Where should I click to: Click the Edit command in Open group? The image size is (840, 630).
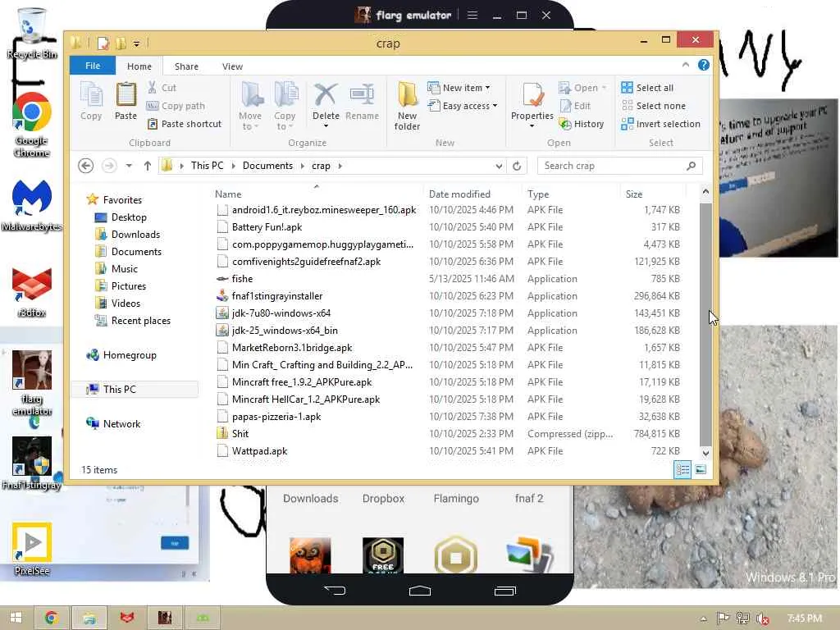(575, 106)
